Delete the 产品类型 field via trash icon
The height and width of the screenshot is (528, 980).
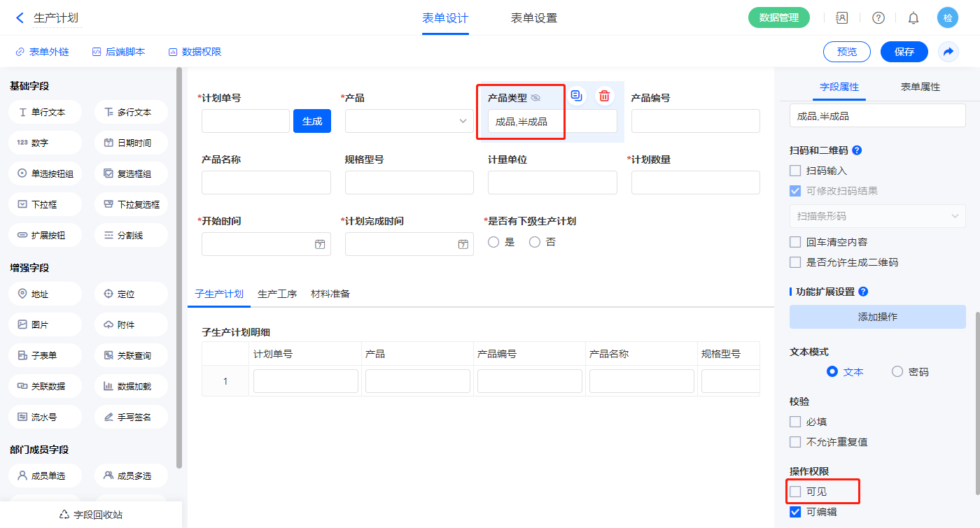(x=605, y=96)
